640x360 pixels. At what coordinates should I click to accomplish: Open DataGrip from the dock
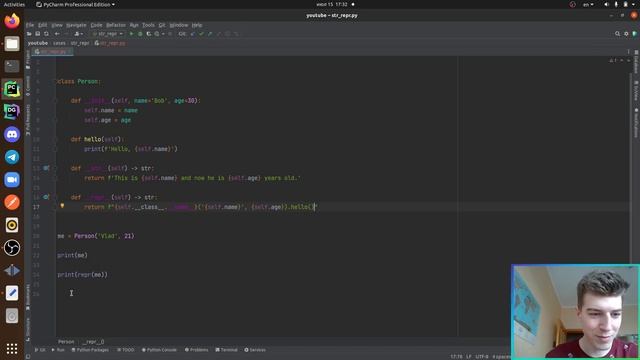pos(12,111)
